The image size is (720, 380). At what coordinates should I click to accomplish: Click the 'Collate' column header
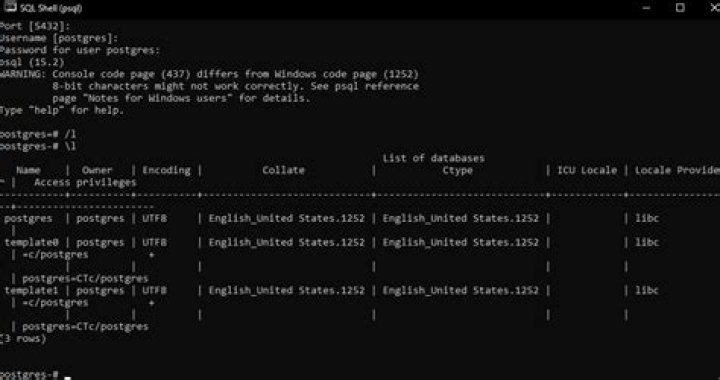pos(283,170)
